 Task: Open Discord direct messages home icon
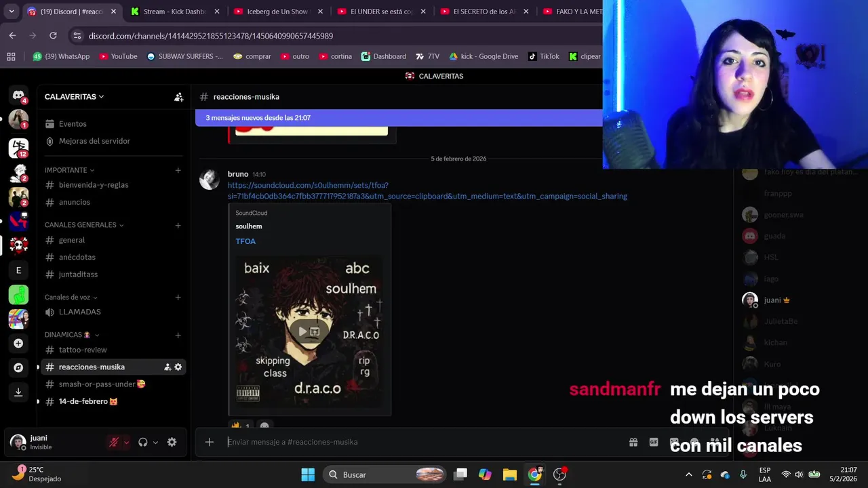[18, 96]
